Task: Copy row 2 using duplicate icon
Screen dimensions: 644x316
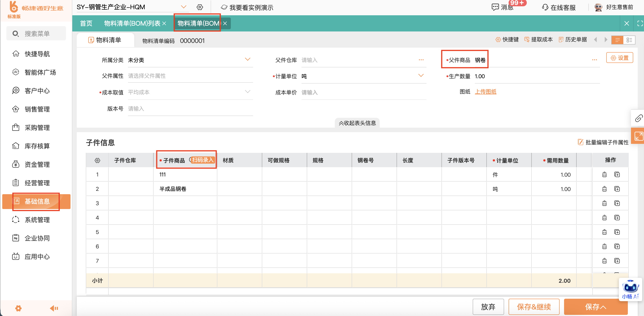Action: (x=617, y=189)
